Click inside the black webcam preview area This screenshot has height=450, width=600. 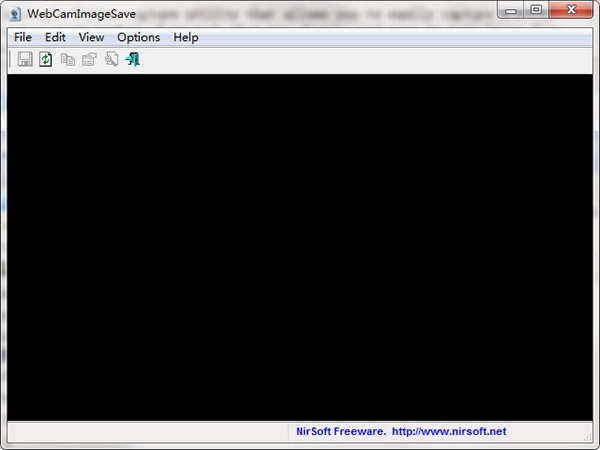300,245
